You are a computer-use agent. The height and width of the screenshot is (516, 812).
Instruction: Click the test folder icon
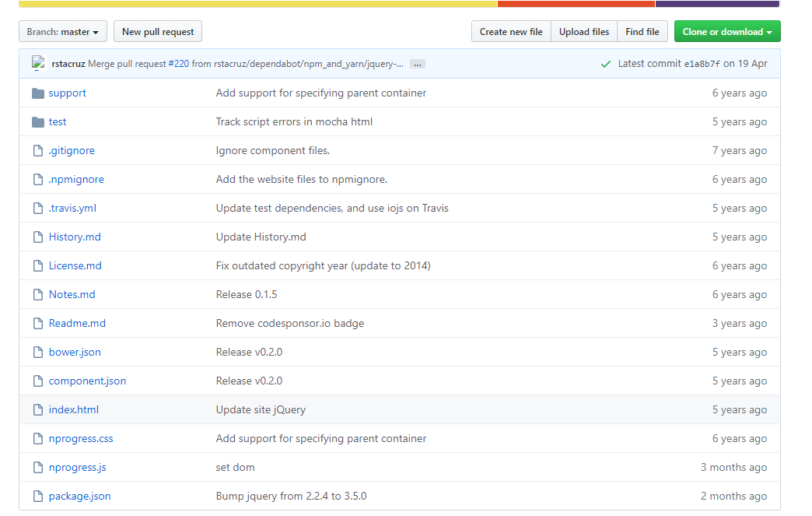point(38,121)
